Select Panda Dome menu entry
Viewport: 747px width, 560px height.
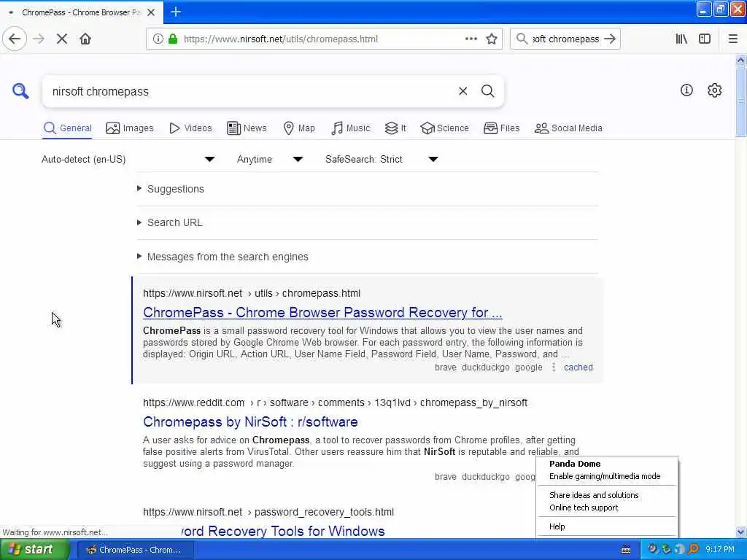pos(575,464)
